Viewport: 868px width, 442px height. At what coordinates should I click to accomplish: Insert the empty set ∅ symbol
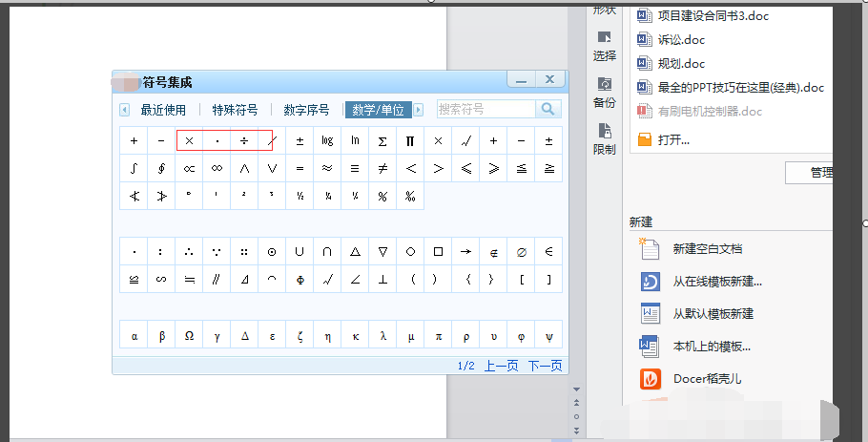click(x=521, y=251)
